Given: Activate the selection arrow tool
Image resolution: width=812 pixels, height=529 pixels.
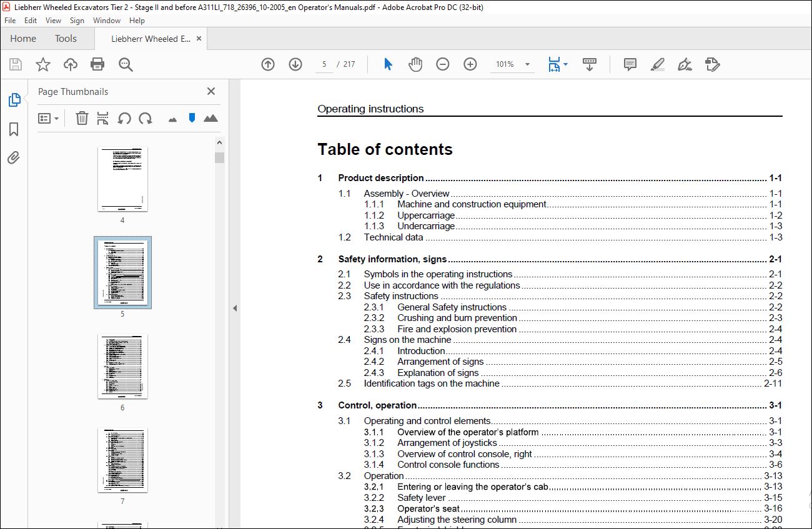Looking at the screenshot, I should (x=388, y=64).
